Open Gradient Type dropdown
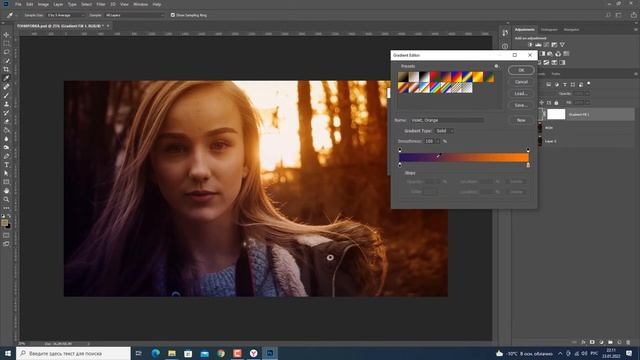Viewport: 640px width, 360px height. coord(444,131)
